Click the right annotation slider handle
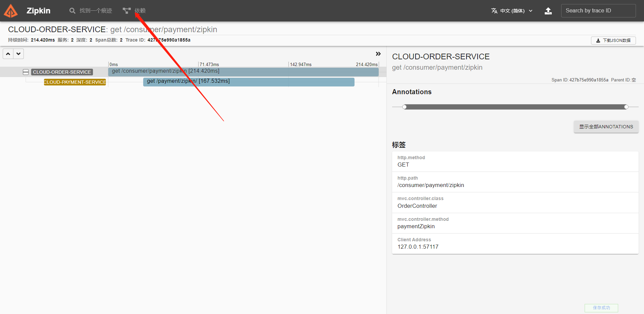This screenshot has height=314, width=644. pyautogui.click(x=626, y=107)
